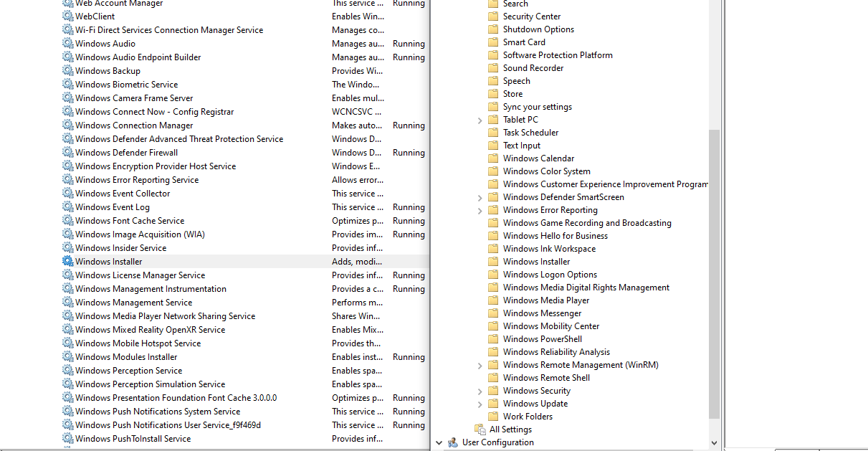This screenshot has width=868, height=451.
Task: Select Windows Connect Now - Config Registrar
Action: tap(154, 112)
